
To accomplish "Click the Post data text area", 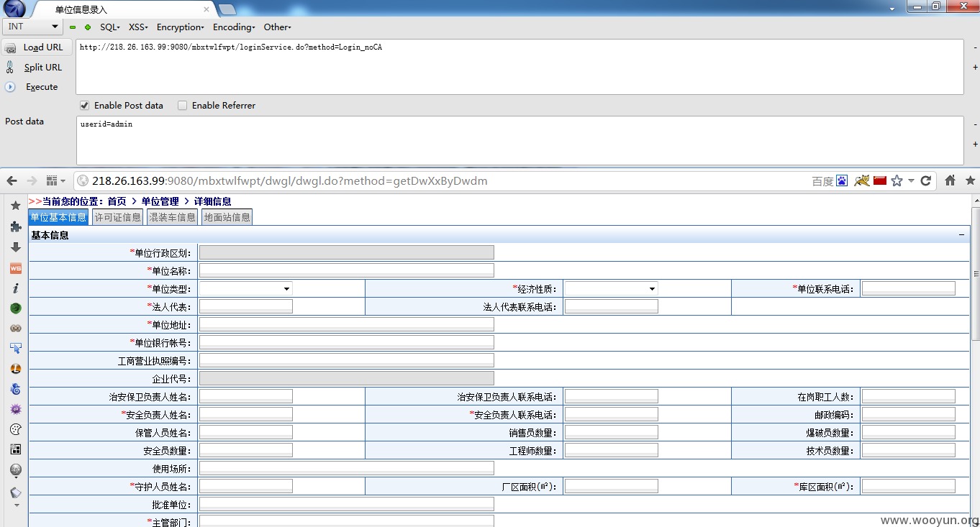I will [520, 140].
